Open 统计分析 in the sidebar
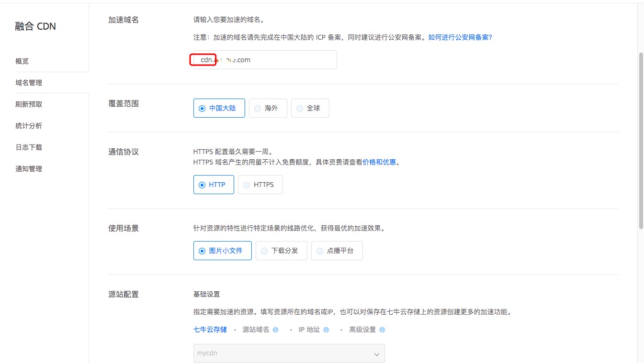Viewport: 644px width, 363px height. [29, 126]
